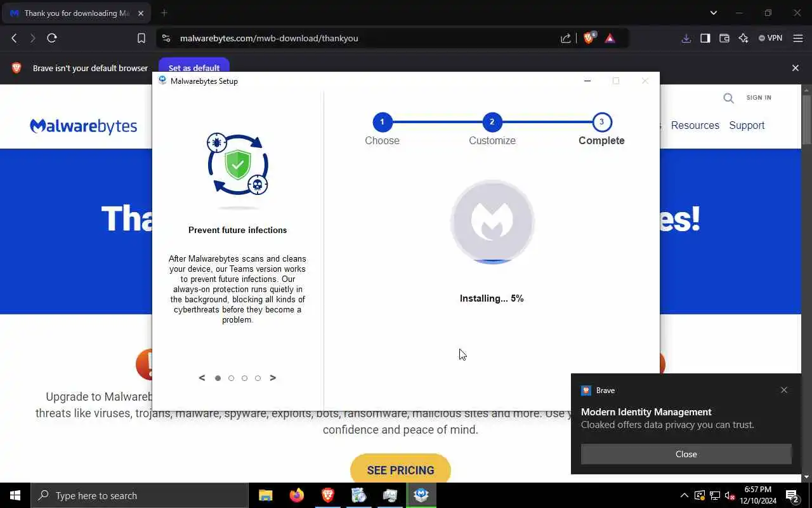Screen dimensions: 812x508
Task: Open the Brave Shields lion icon
Action: click(x=589, y=38)
